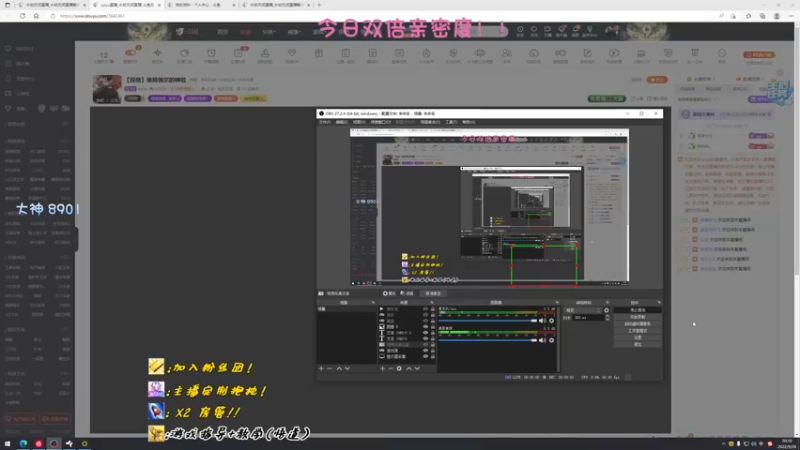Adjust first mixer track volume slider

488,321
